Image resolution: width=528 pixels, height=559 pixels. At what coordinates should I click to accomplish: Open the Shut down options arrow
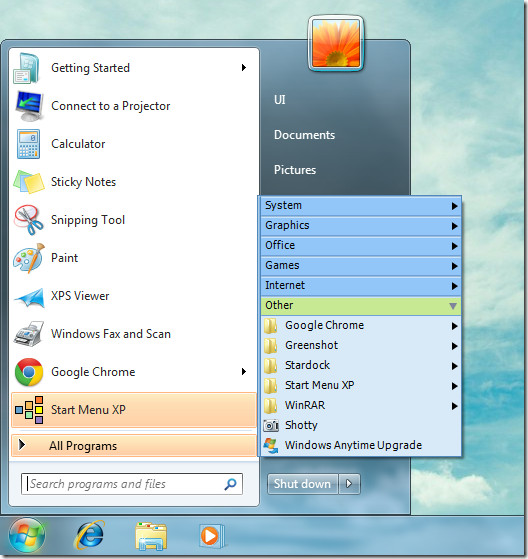349,484
